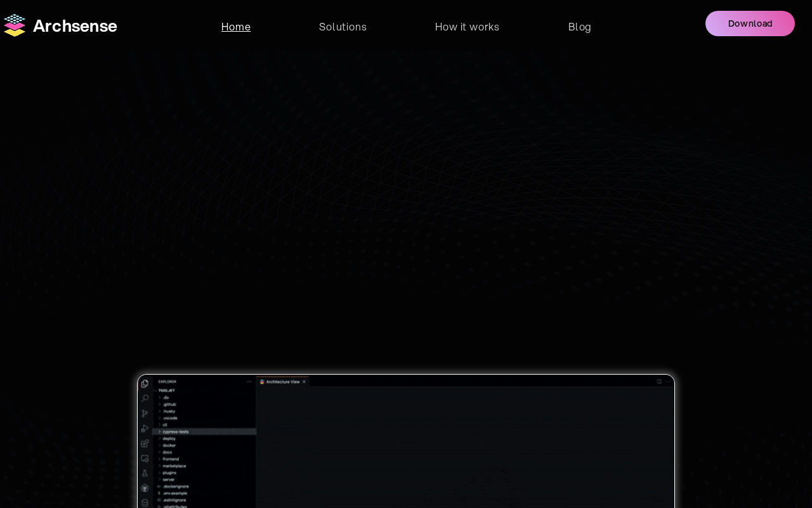Expand the docker folder chevron
This screenshot has width=812, height=508.
[x=159, y=445]
